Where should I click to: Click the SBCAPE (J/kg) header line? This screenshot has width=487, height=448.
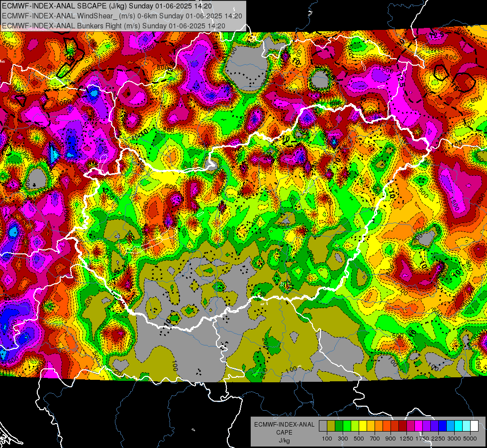[107, 6]
